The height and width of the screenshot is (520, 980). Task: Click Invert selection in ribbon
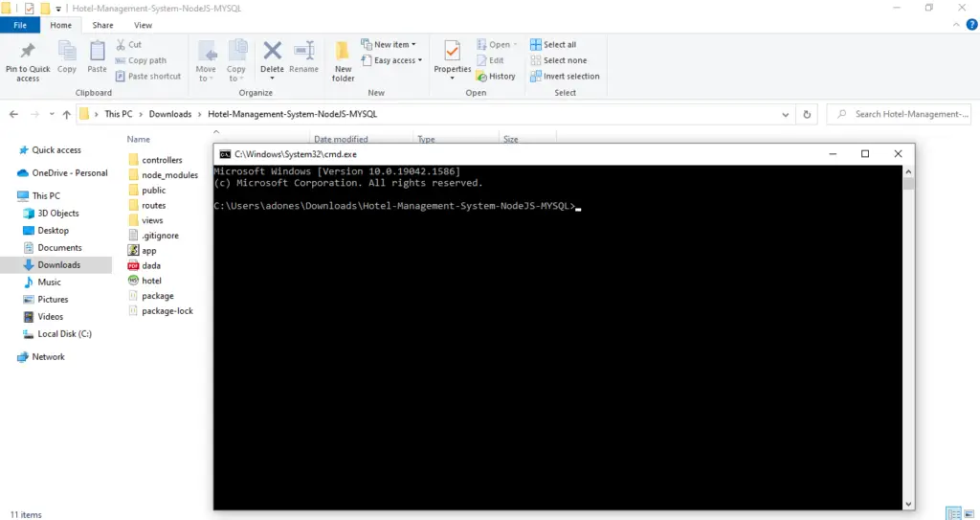pyautogui.click(x=565, y=77)
